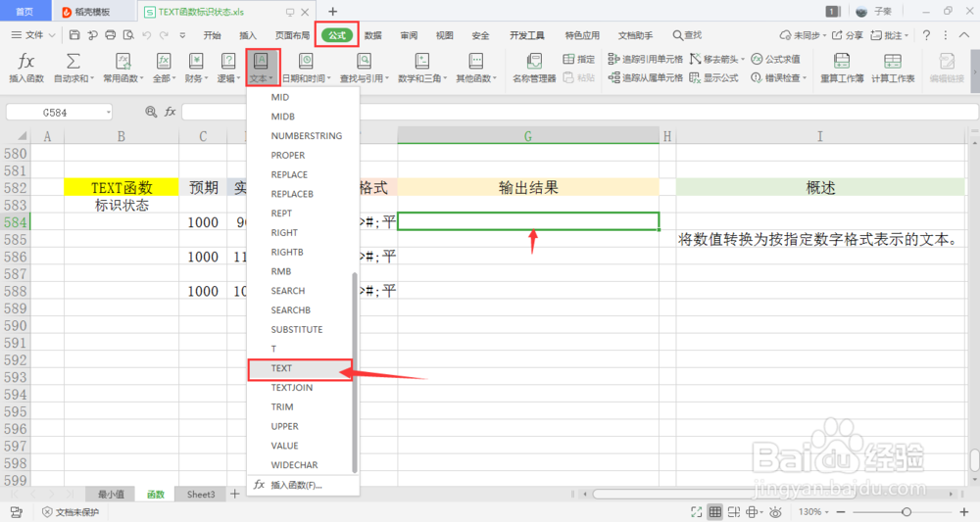Click the Print Preview icon

128,35
